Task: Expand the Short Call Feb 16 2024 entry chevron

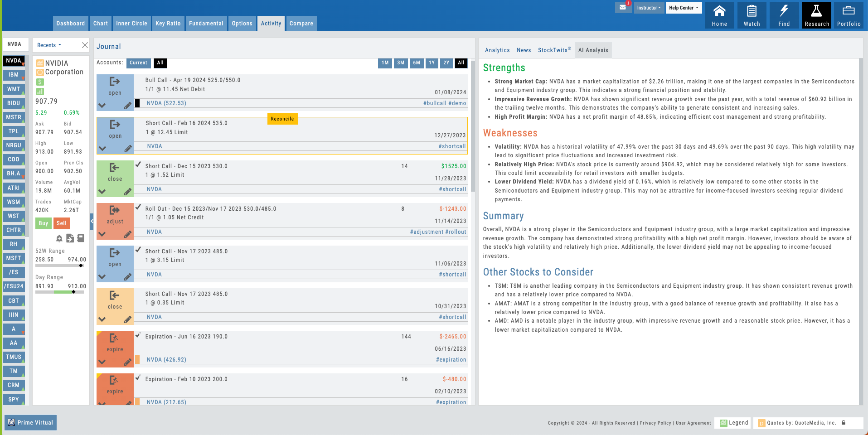Action: 102,149
